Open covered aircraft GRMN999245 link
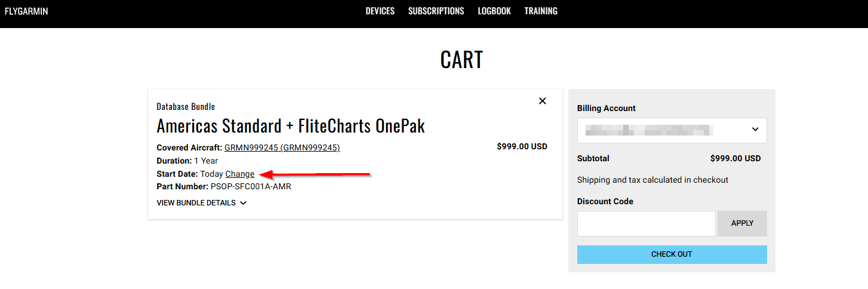Viewport: 868px width, 289px height. (282, 147)
